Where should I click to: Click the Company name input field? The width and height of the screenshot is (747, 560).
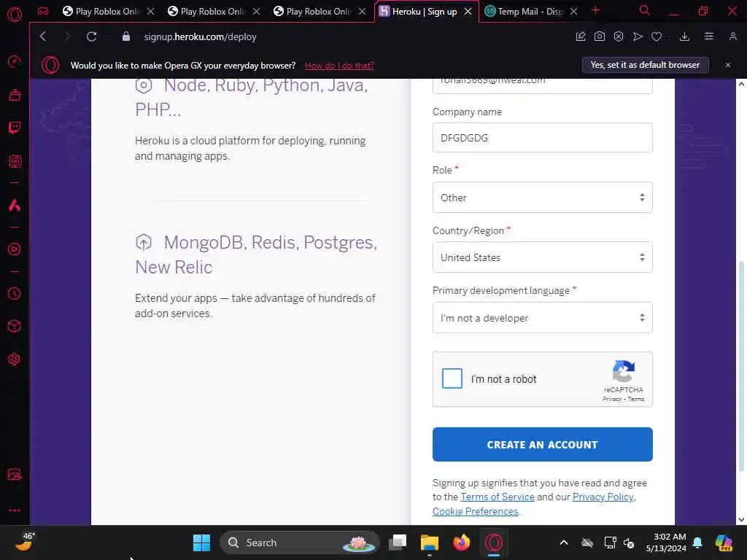coord(542,138)
